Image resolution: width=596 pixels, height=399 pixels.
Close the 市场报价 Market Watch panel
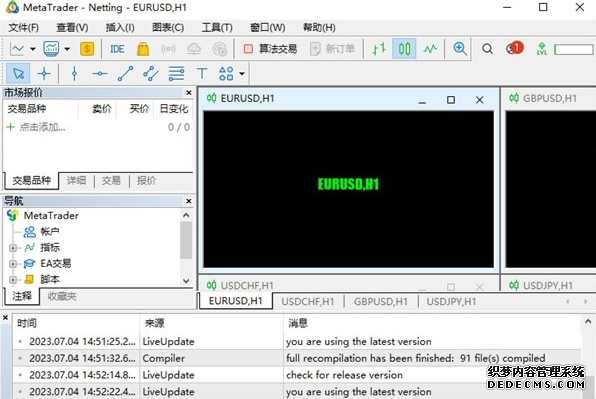(x=189, y=92)
